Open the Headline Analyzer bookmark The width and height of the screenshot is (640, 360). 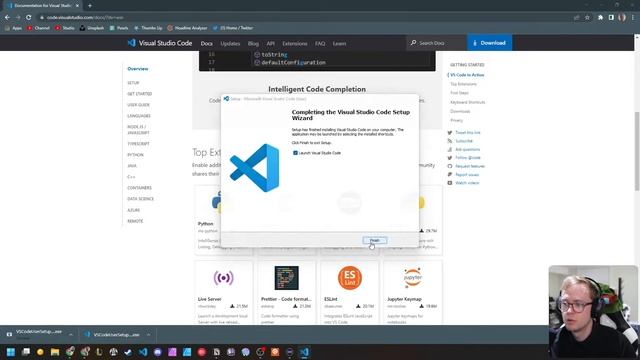tap(187, 28)
